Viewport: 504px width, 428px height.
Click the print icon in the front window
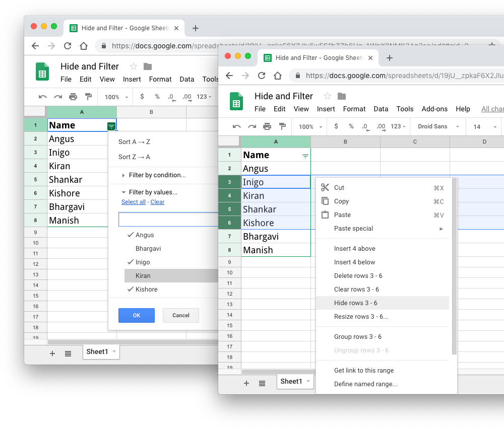click(x=267, y=126)
